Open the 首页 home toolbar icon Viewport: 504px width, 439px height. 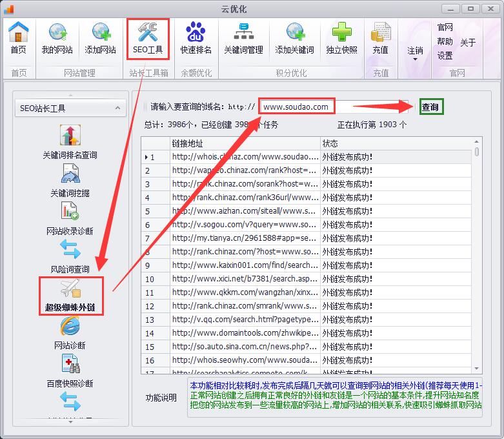pyautogui.click(x=19, y=37)
